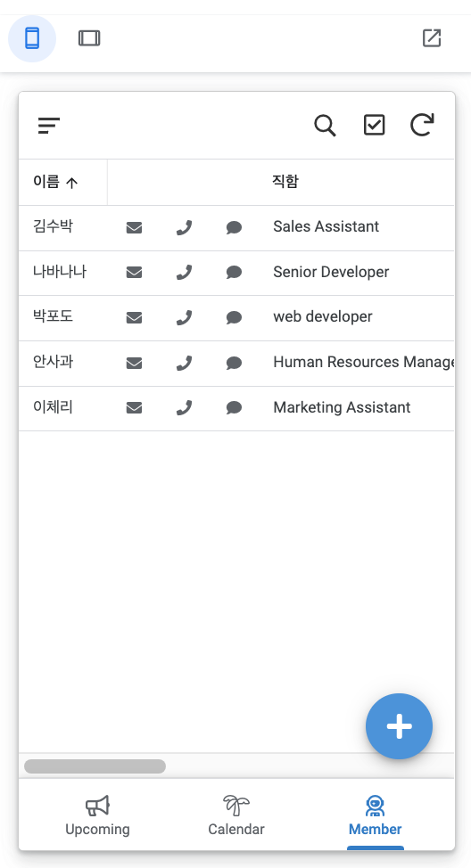Sort by 이름 column header

pyautogui.click(x=55, y=182)
